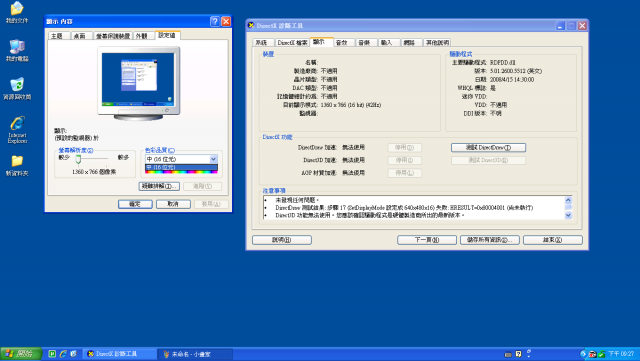
Task: Open the 色彩品質 dropdown arrow
Action: pyautogui.click(x=213, y=159)
